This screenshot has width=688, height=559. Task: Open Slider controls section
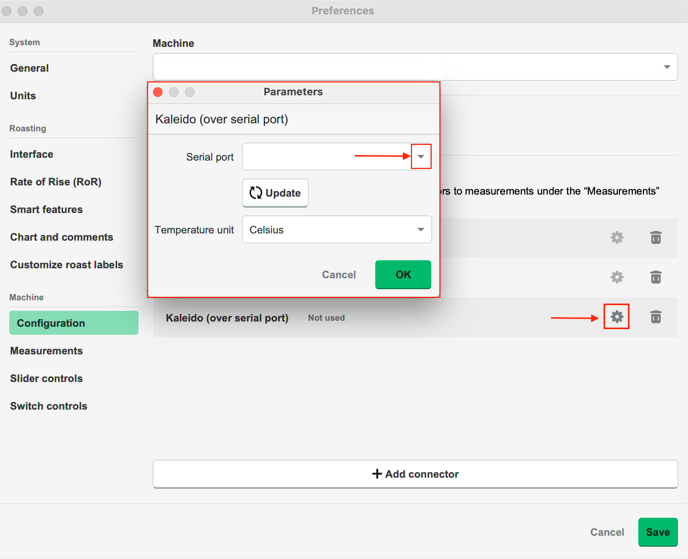pos(47,378)
